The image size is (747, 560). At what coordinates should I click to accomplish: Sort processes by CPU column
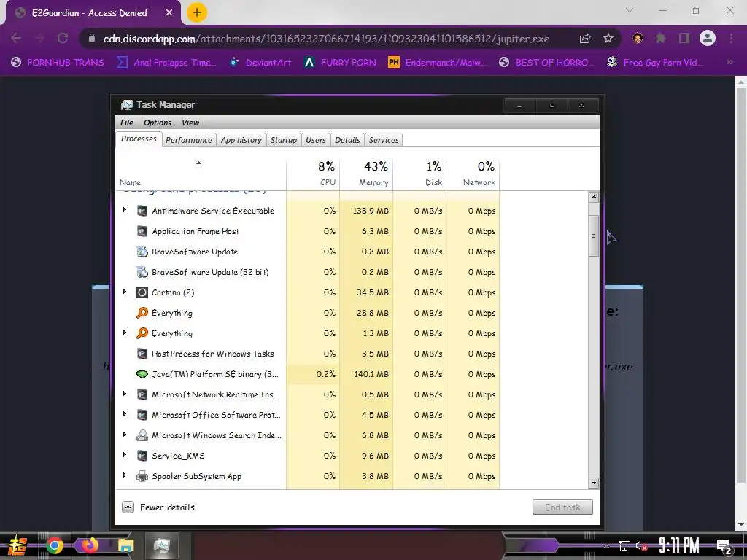click(313, 174)
